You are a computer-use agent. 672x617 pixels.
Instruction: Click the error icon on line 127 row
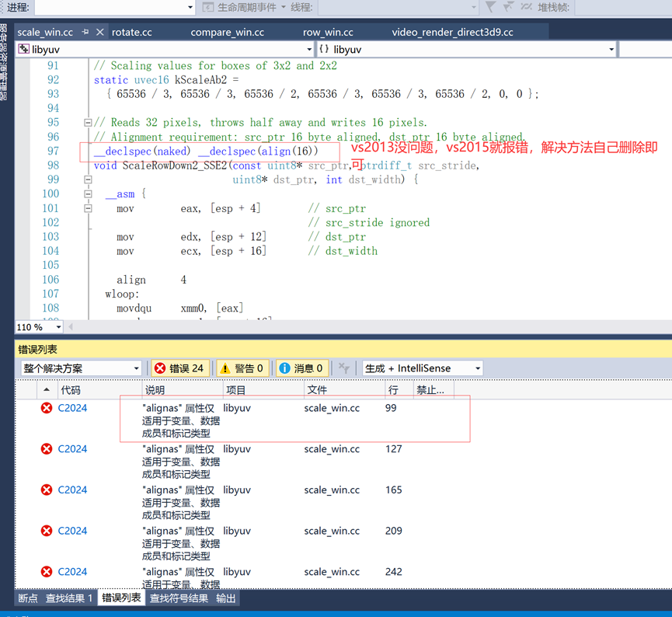pos(47,449)
